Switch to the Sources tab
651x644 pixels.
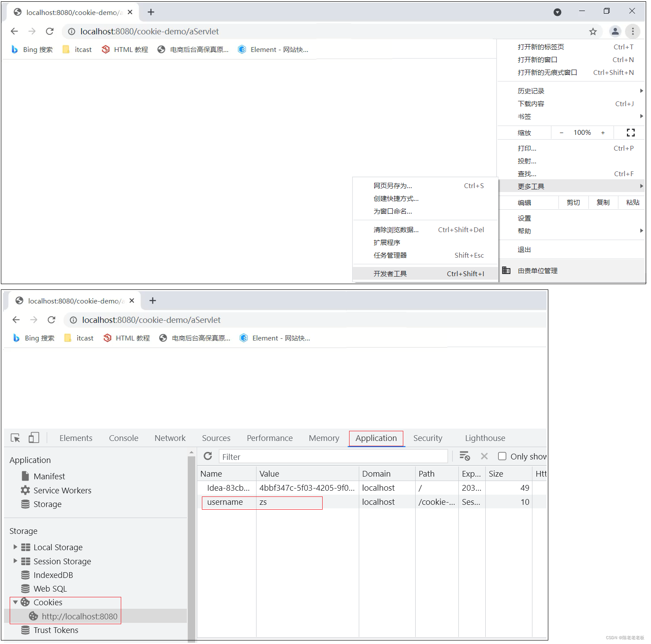pyautogui.click(x=216, y=438)
